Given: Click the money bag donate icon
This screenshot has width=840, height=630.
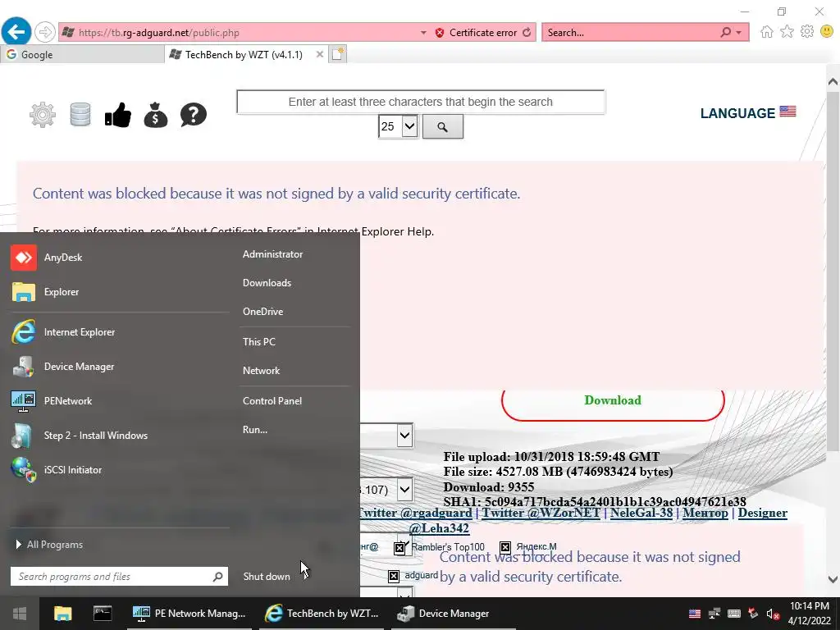Looking at the screenshot, I should tap(155, 115).
